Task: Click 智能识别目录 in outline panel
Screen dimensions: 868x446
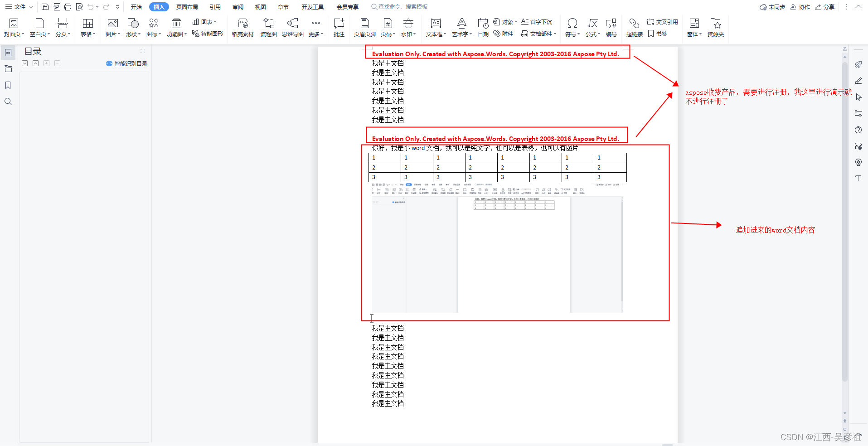Action: point(127,63)
